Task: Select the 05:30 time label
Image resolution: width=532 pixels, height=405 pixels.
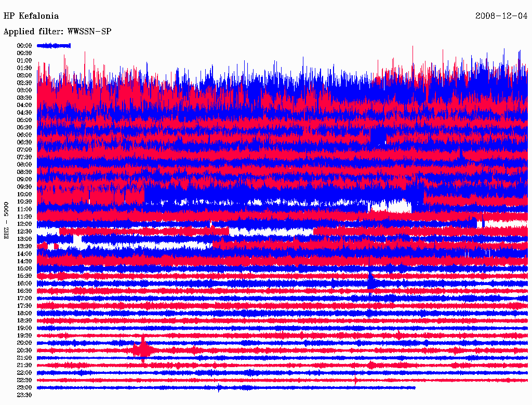Action: coord(24,128)
